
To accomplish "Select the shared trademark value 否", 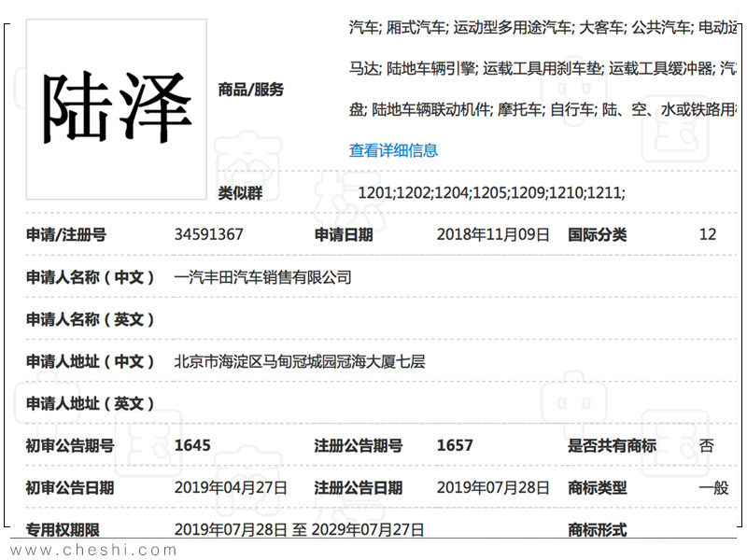I will point(707,446).
